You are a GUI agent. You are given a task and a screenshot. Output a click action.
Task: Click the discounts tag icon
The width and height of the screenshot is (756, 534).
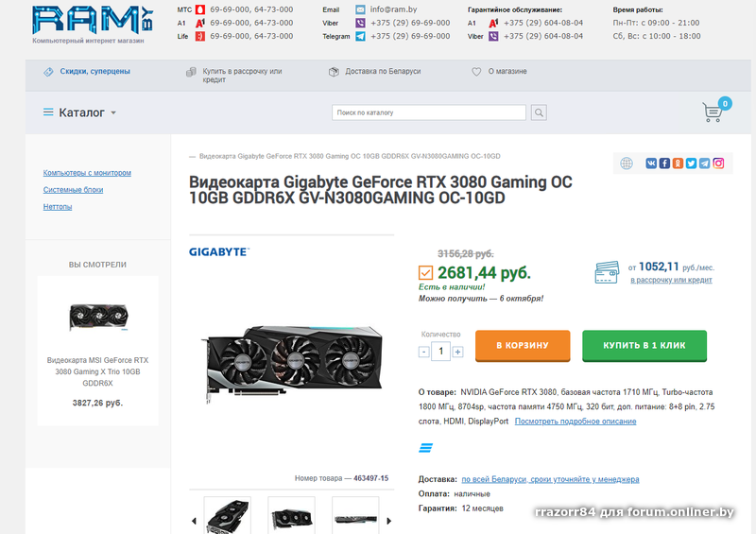point(48,72)
